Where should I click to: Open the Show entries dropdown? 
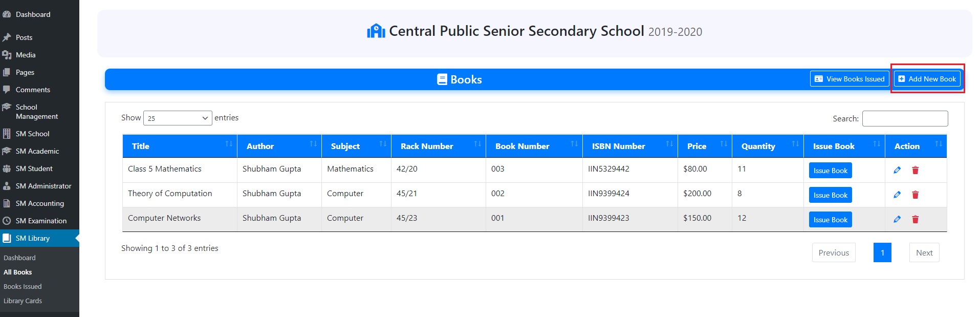(178, 118)
